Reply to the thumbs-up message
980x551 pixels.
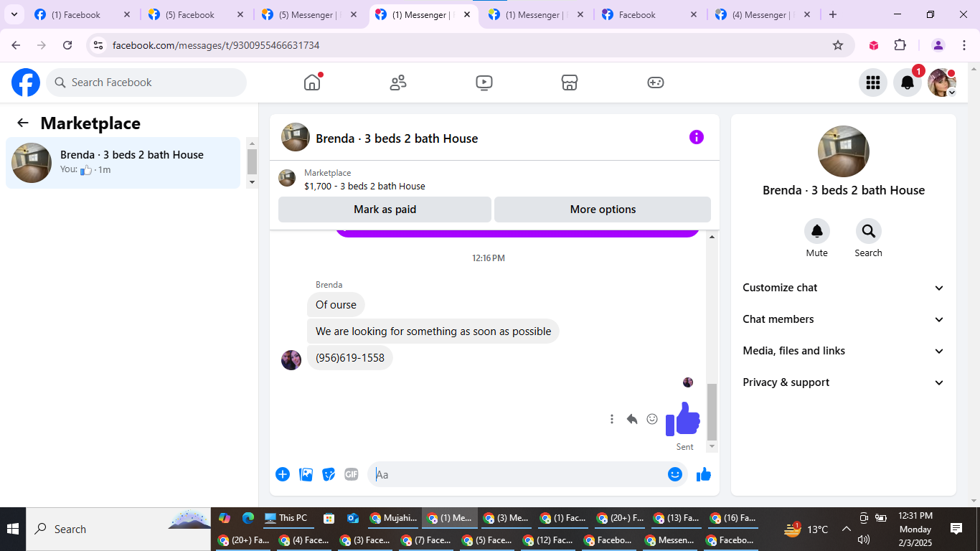[x=632, y=419]
